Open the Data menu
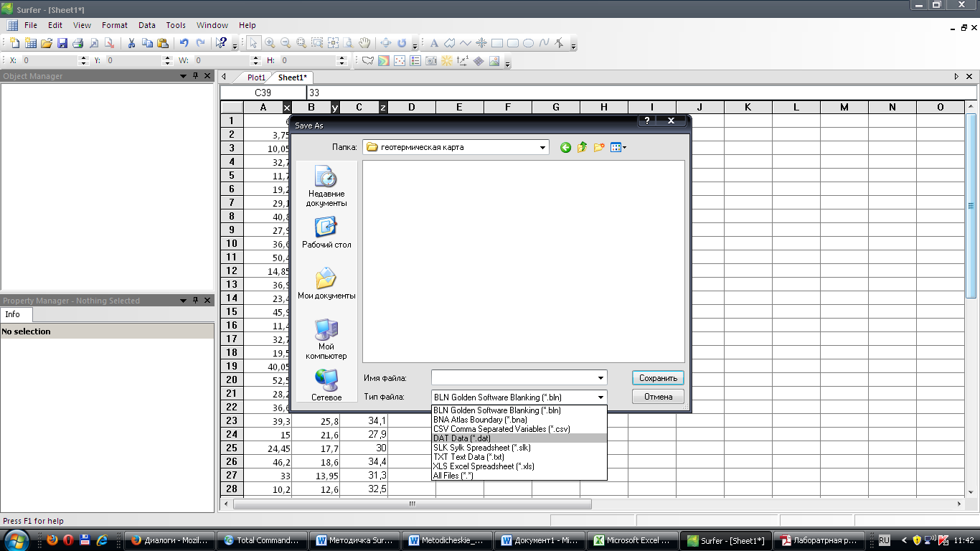 coord(147,25)
